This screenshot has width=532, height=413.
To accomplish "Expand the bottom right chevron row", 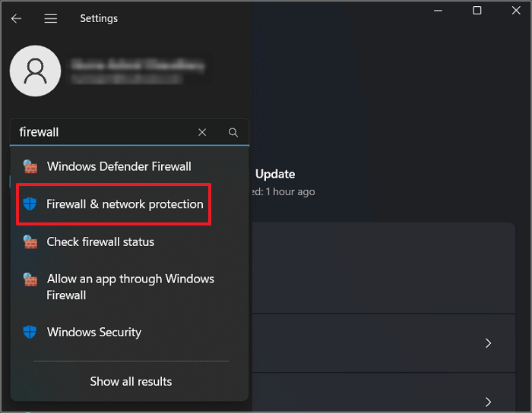I will tap(489, 401).
